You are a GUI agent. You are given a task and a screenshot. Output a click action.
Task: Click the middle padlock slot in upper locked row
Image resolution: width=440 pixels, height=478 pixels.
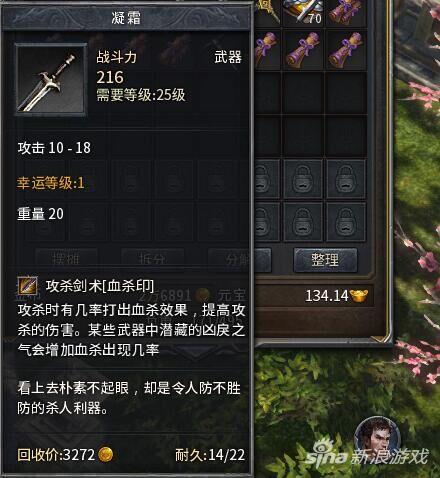[303, 179]
